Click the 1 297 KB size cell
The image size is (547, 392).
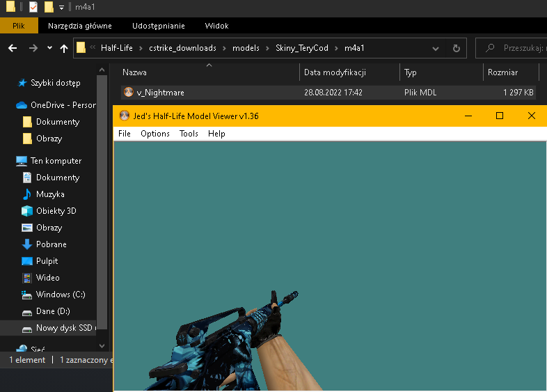pyautogui.click(x=518, y=93)
